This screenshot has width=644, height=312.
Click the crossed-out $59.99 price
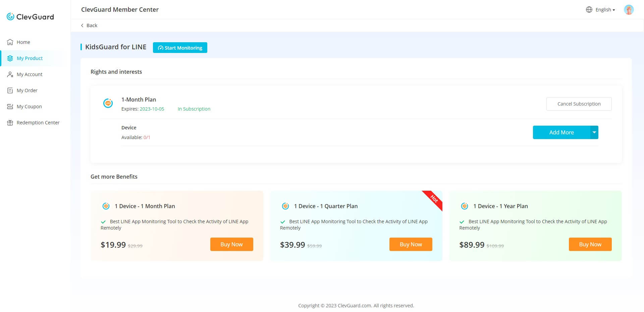tap(315, 246)
